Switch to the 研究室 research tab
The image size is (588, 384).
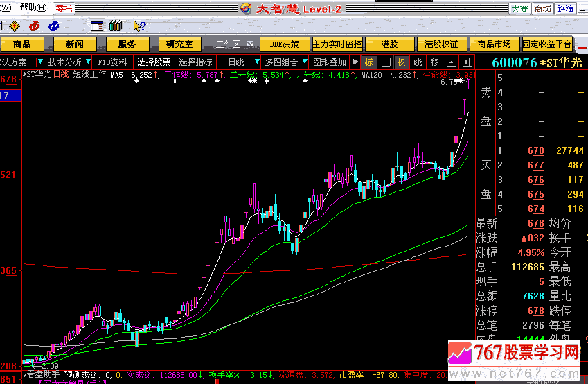click(x=179, y=44)
